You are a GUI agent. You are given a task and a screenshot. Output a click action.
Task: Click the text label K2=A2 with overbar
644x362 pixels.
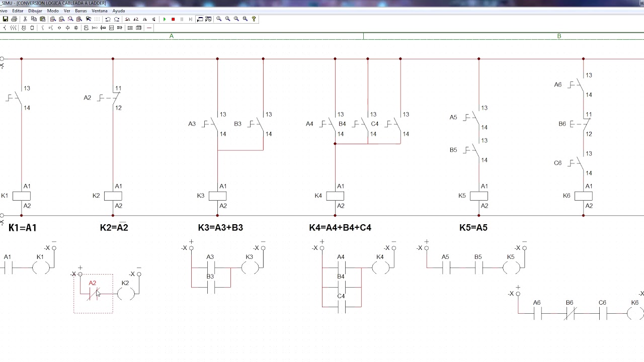point(114,227)
